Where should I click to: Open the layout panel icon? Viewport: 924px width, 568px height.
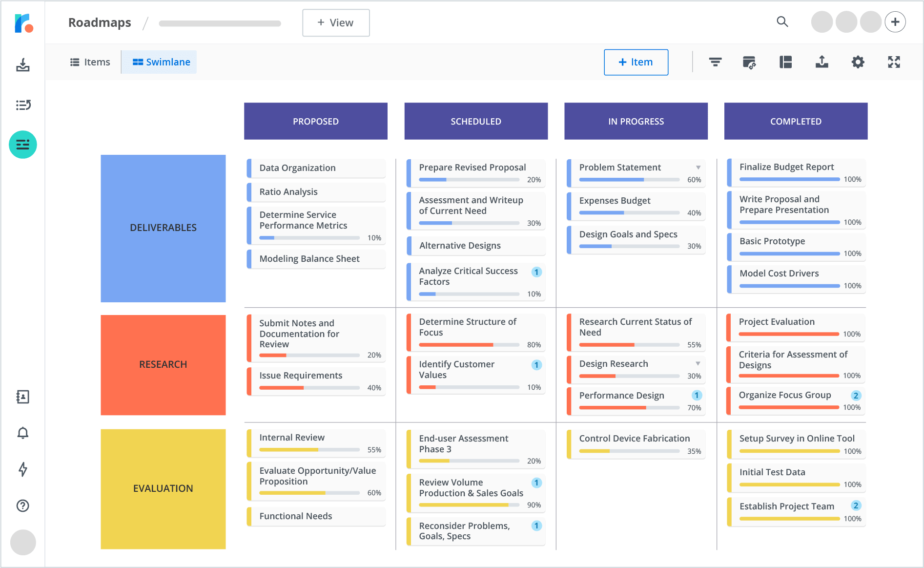coord(786,62)
